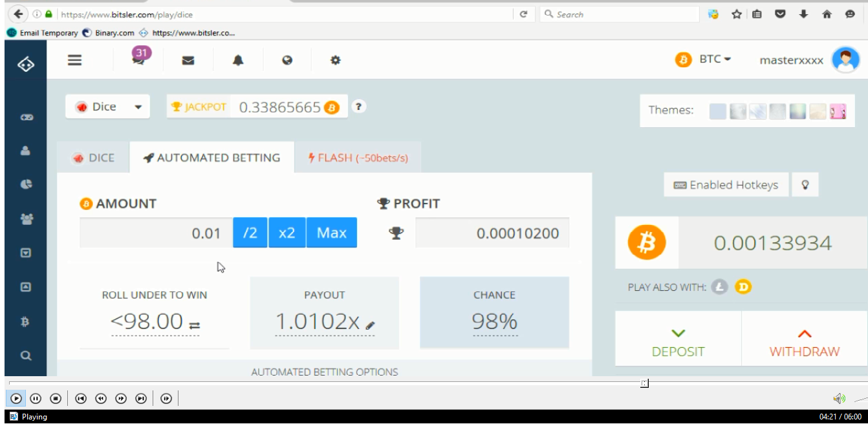Open the magnifier search sidebar icon

point(25,355)
